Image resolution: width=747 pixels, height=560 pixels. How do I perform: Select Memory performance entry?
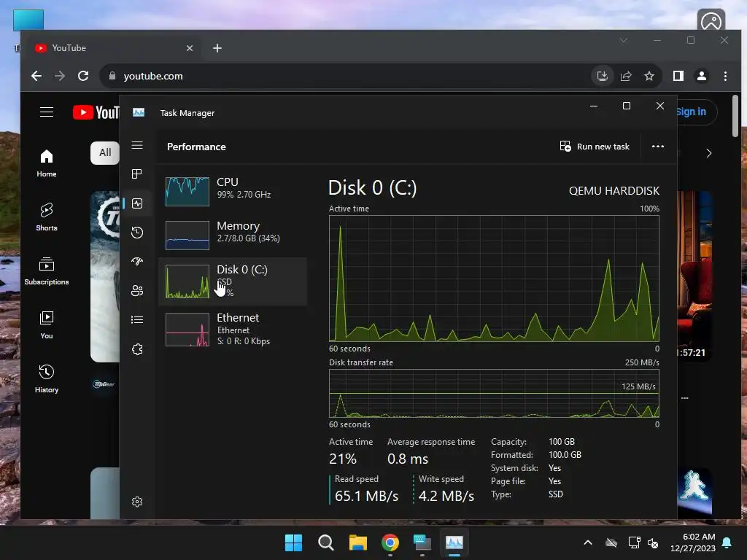tap(233, 234)
